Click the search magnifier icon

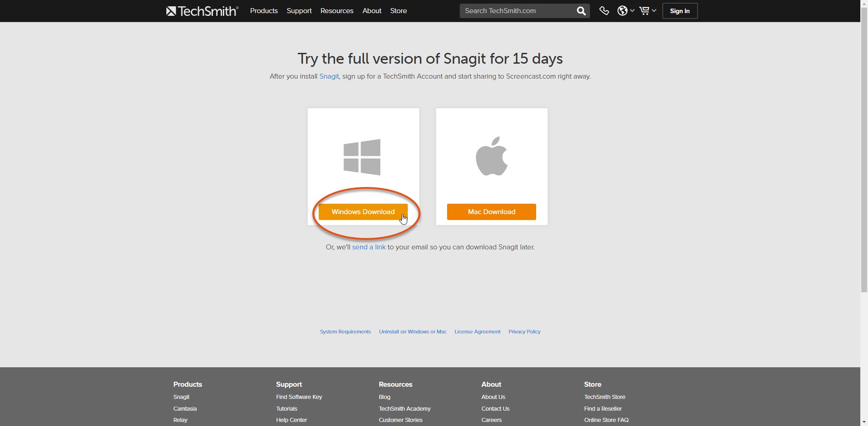(x=581, y=11)
